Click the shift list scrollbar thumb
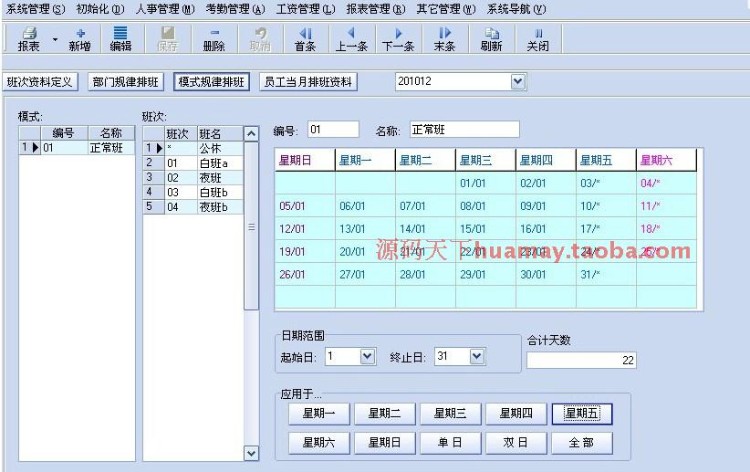The height and width of the screenshot is (472, 750). (x=251, y=226)
